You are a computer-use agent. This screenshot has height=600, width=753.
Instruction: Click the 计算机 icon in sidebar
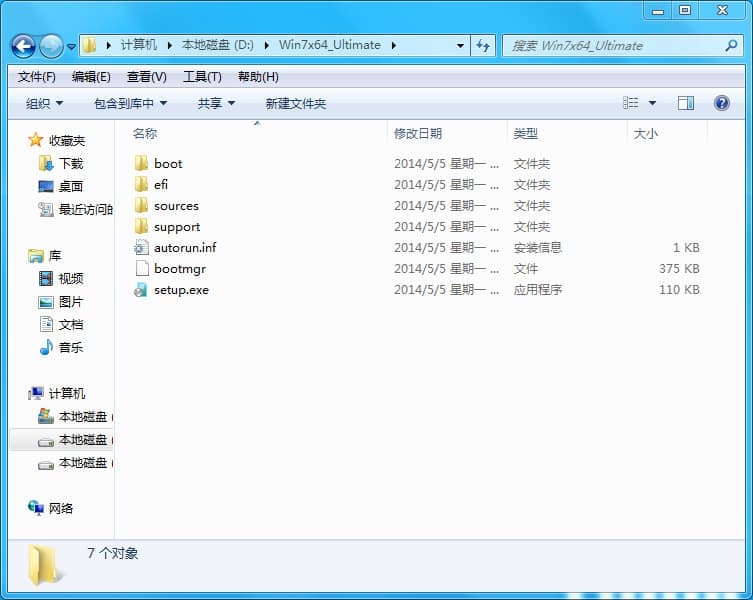pos(36,393)
